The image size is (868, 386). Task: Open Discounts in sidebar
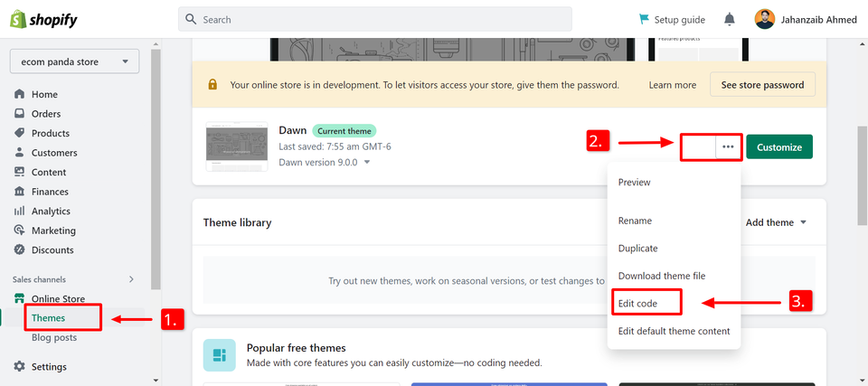pyautogui.click(x=52, y=249)
